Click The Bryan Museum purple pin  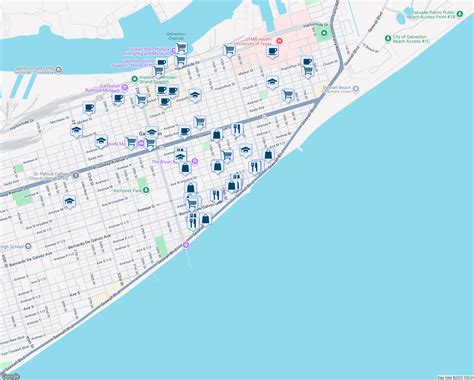click(195, 162)
